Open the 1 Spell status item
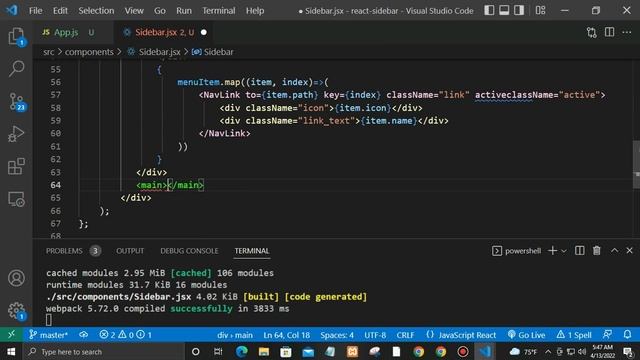 574,335
